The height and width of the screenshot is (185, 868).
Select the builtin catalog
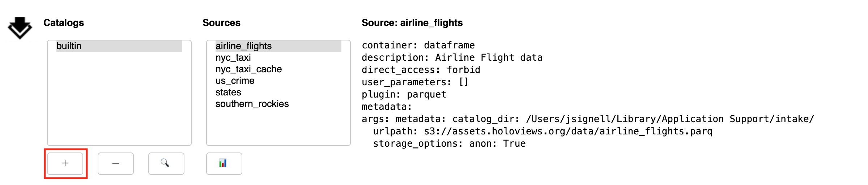click(119, 46)
